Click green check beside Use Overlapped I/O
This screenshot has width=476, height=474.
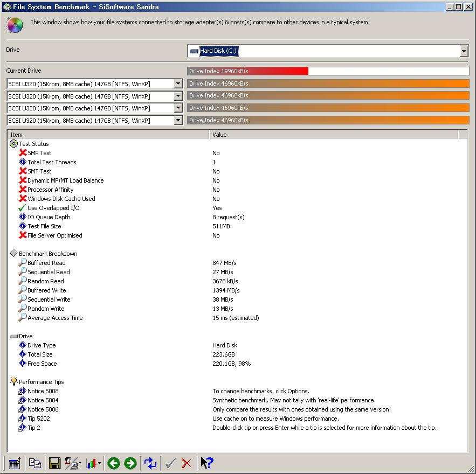[23, 208]
